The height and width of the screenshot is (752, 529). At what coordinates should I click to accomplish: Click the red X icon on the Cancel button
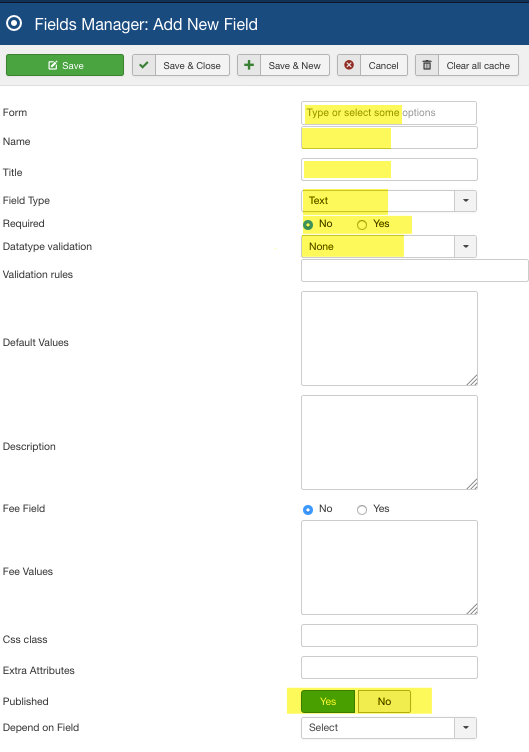349,65
